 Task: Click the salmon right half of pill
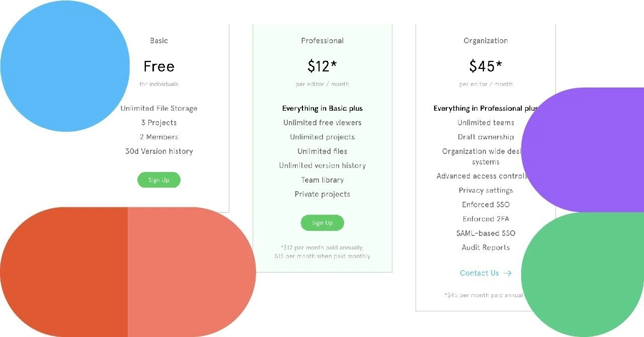coord(192,272)
